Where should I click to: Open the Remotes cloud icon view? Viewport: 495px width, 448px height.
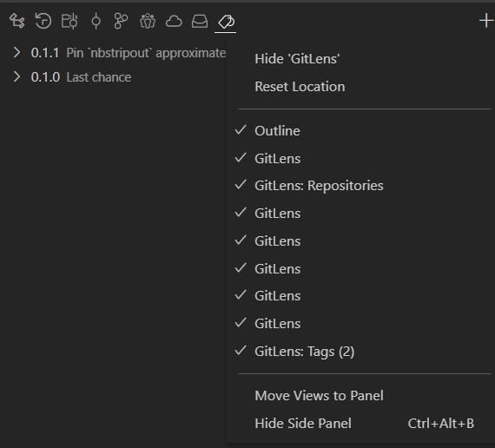tap(174, 21)
